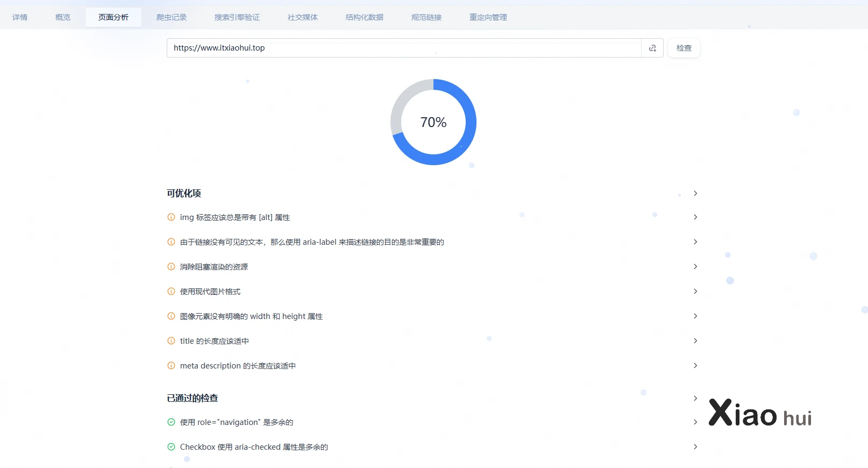This screenshot has width=868, height=468.
Task: Open the 社交媒体 tab
Action: pos(302,17)
